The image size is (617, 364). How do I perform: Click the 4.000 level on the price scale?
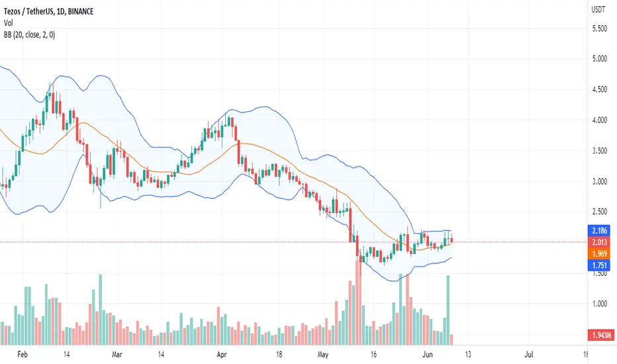600,120
